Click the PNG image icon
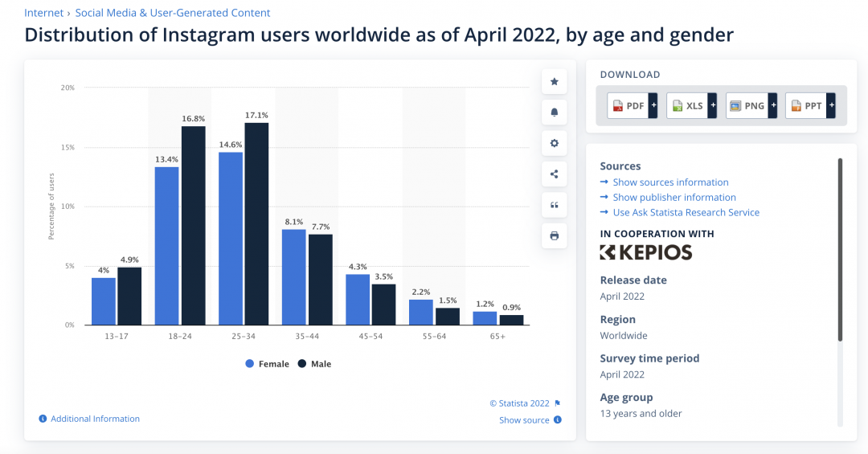868x454 pixels. point(735,106)
